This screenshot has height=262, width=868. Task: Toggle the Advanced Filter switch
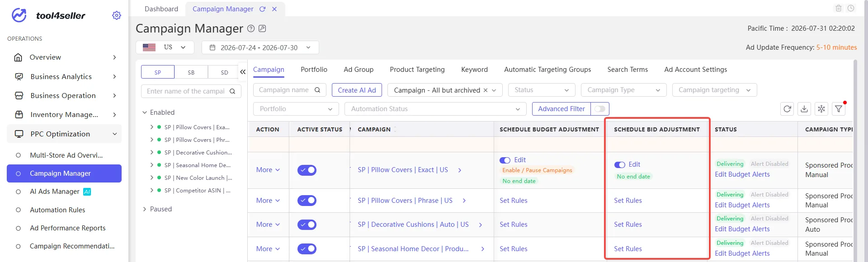(600, 109)
